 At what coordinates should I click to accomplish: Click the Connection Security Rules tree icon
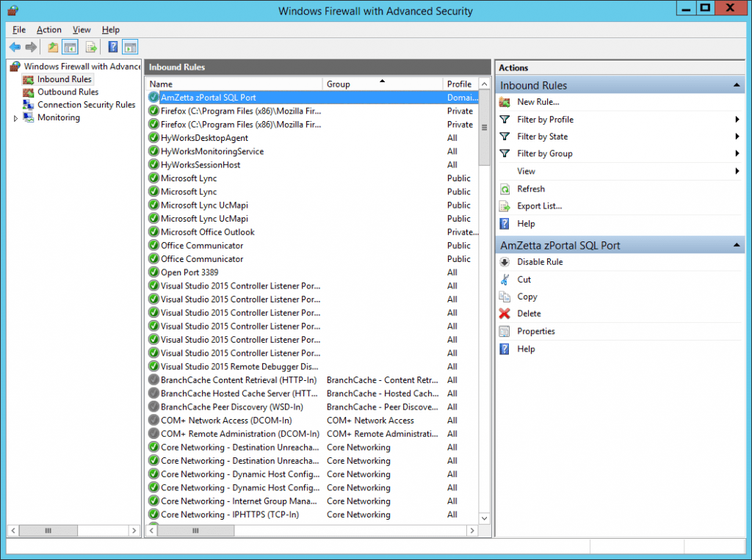coord(29,104)
